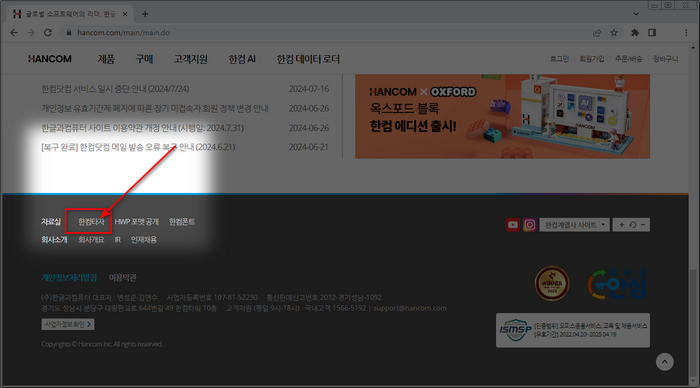Click the tab search chevron on the tab strip
700x388 pixels.
click(636, 14)
